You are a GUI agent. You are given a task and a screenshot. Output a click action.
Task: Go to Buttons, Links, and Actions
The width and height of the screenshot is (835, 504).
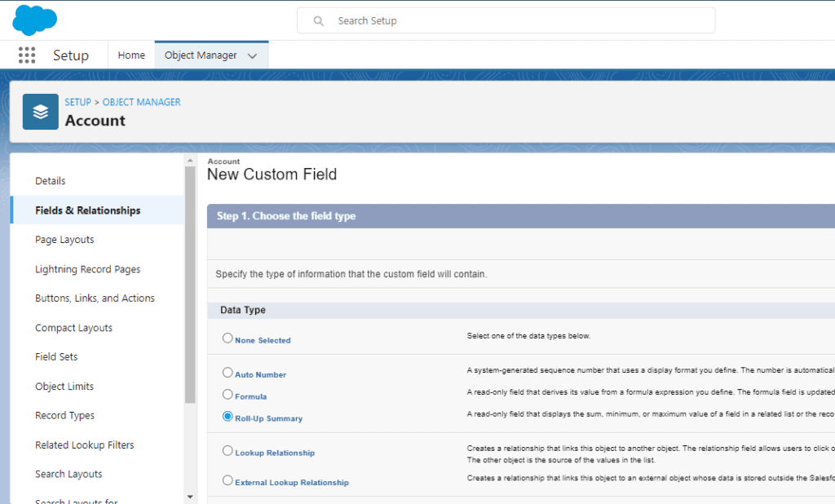[95, 298]
